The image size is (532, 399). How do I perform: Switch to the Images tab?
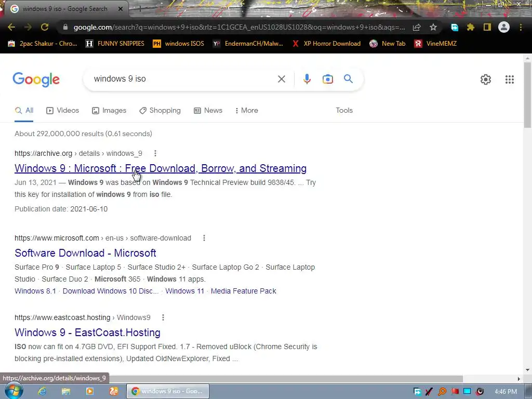pos(109,111)
